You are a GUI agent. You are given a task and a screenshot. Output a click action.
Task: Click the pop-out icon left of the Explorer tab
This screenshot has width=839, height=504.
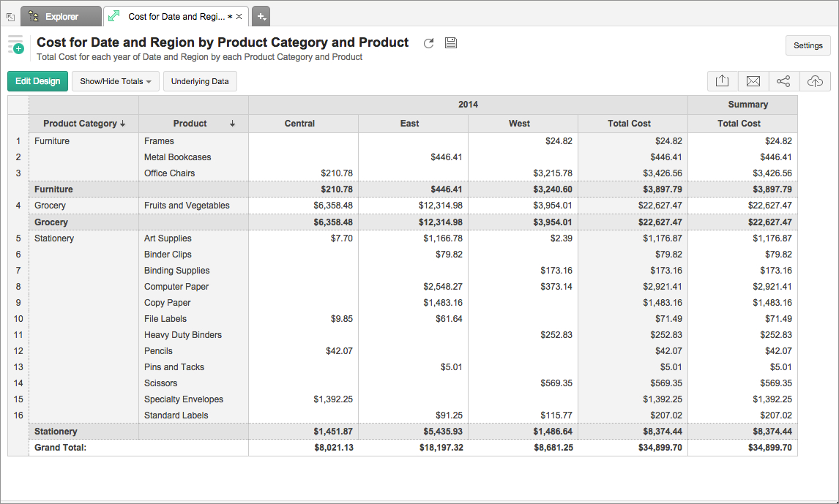(10, 17)
